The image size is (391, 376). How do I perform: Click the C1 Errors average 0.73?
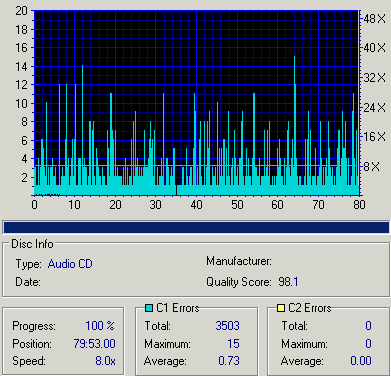click(x=229, y=361)
